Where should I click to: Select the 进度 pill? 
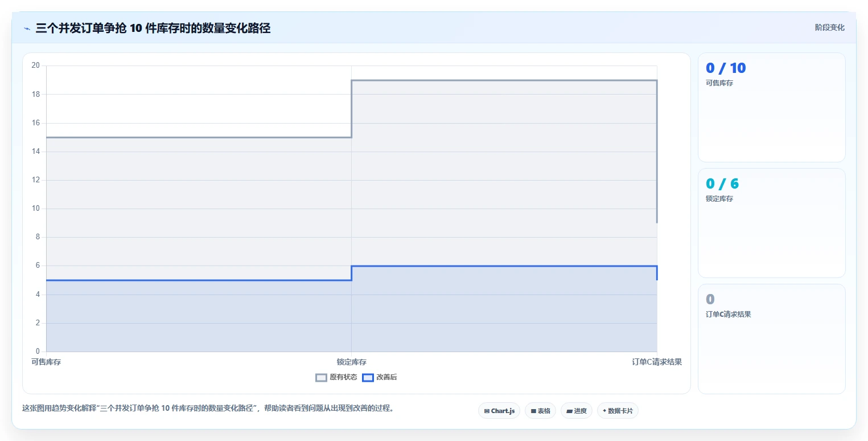point(576,411)
